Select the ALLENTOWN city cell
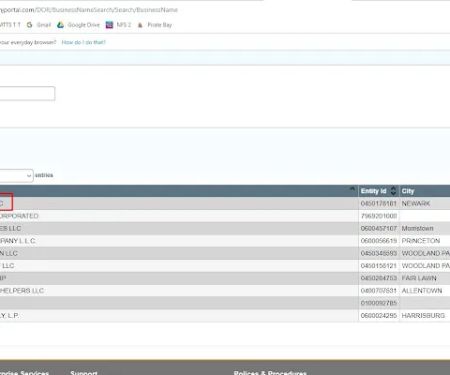The height and width of the screenshot is (375, 450). [x=422, y=291]
